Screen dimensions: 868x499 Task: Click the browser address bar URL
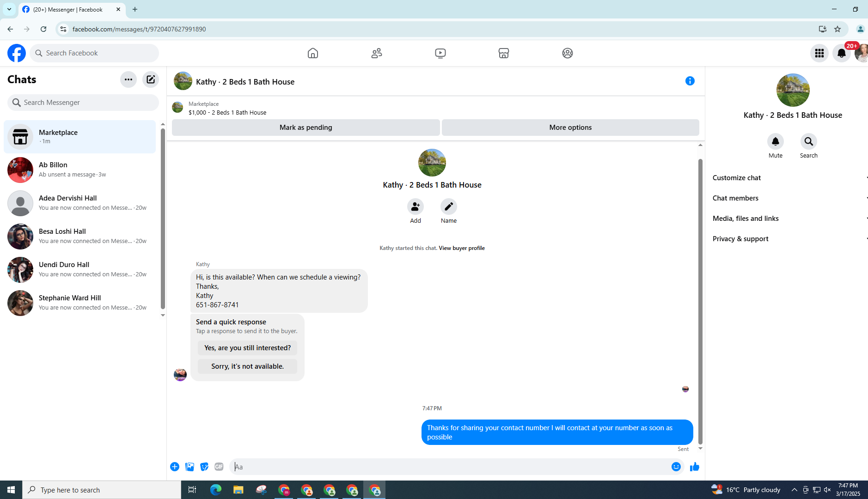click(x=139, y=29)
